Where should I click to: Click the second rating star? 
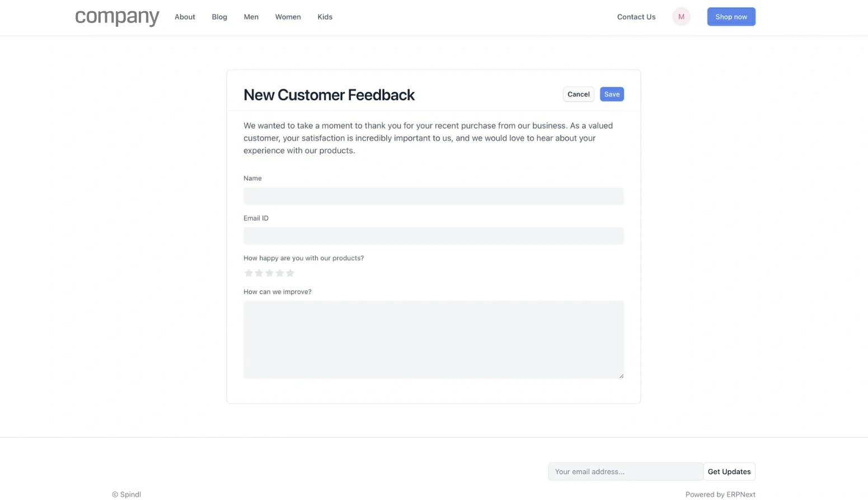[x=259, y=273]
